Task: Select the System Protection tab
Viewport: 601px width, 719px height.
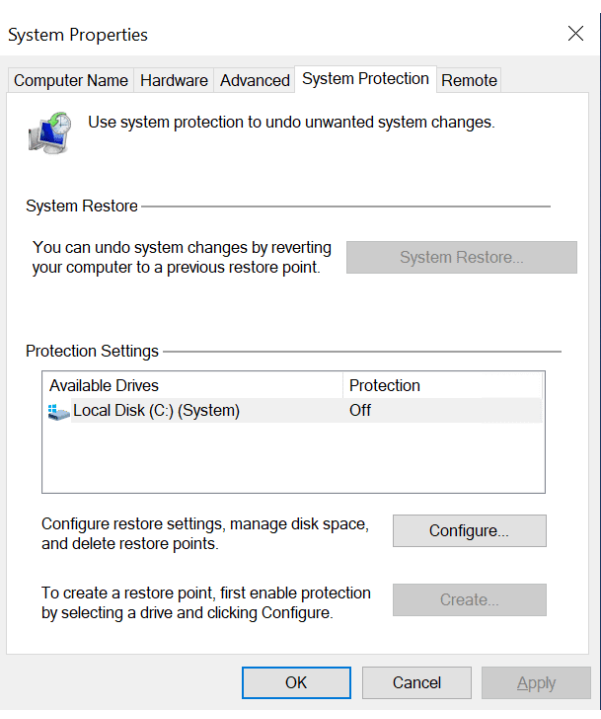Action: coord(365,79)
